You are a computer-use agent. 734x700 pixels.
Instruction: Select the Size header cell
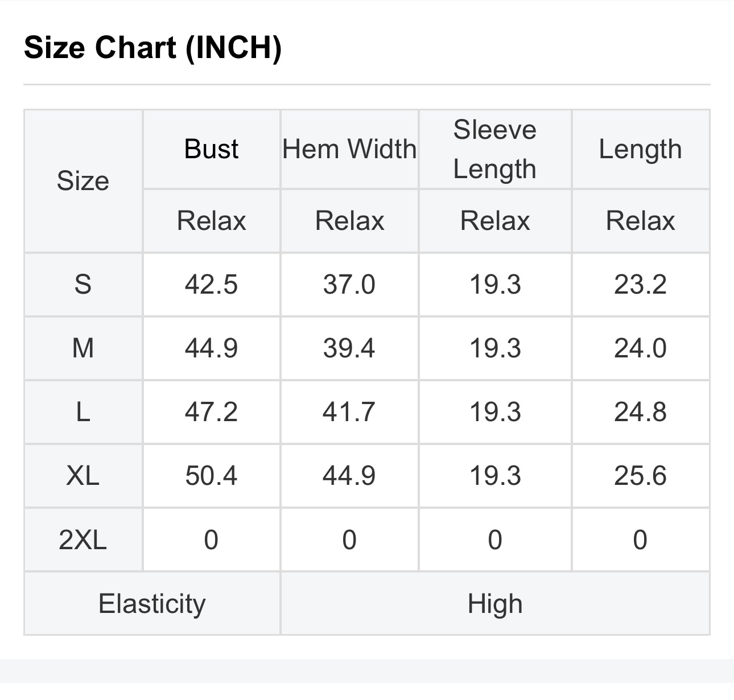point(83,181)
